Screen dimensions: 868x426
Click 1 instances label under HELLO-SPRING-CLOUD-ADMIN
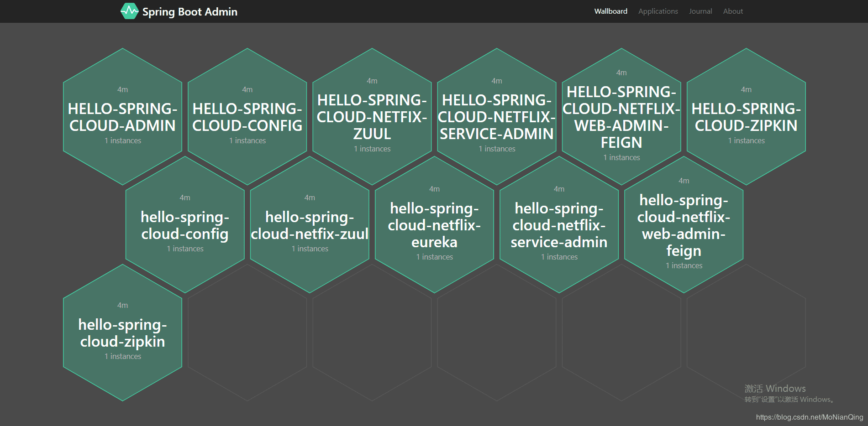(x=122, y=140)
